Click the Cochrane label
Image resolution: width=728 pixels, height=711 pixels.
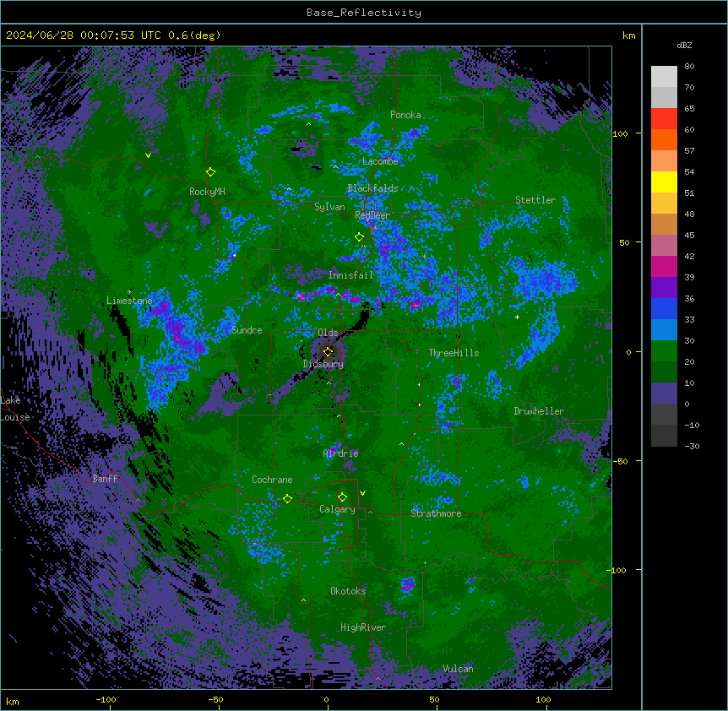pyautogui.click(x=272, y=480)
